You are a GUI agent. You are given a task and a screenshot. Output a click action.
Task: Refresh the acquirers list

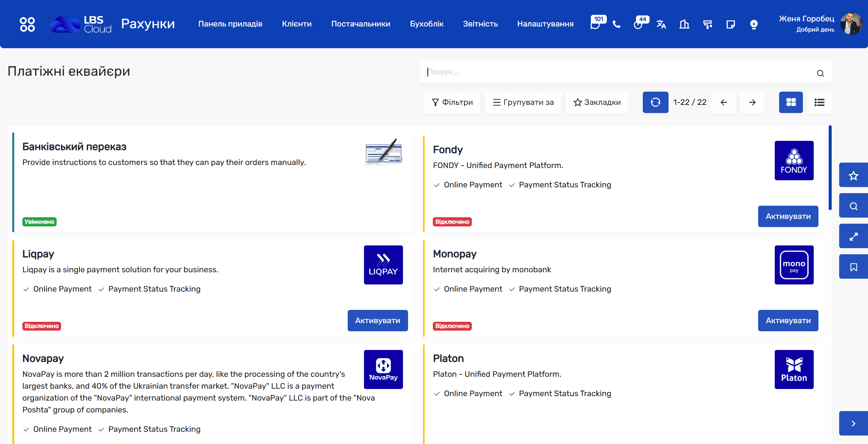(655, 102)
